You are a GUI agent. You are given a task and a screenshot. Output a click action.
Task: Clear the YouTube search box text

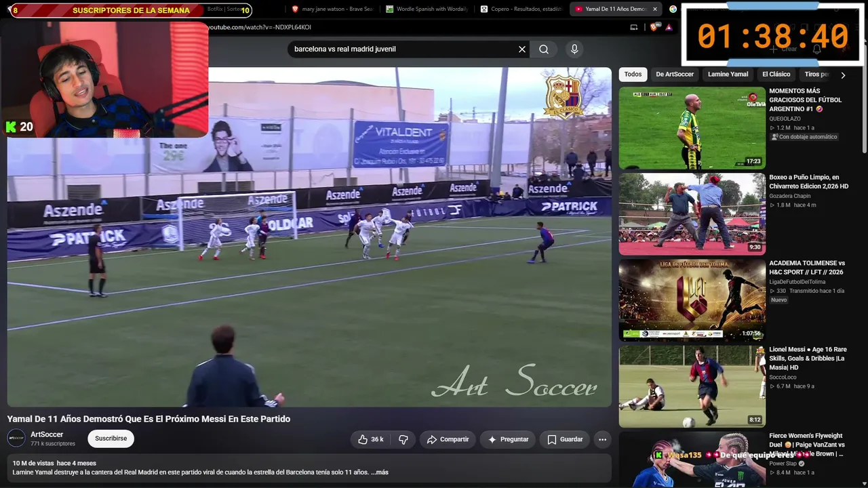click(522, 49)
